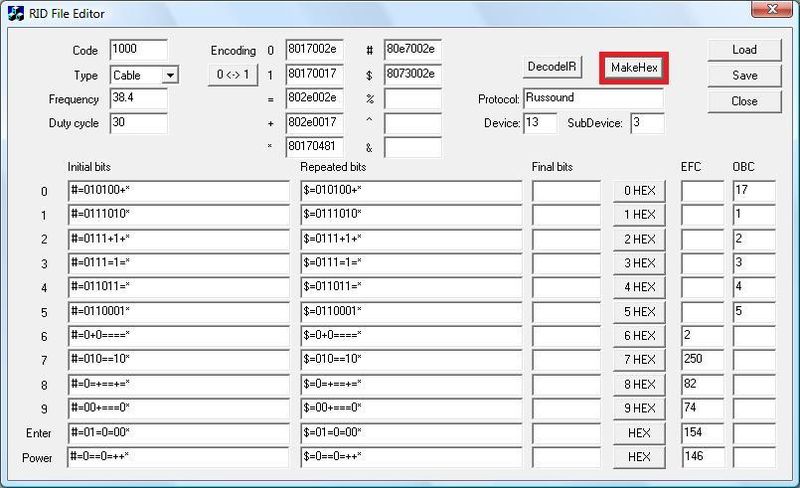Click the Protocol field showing Russound
800x488 pixels.
[x=592, y=99]
